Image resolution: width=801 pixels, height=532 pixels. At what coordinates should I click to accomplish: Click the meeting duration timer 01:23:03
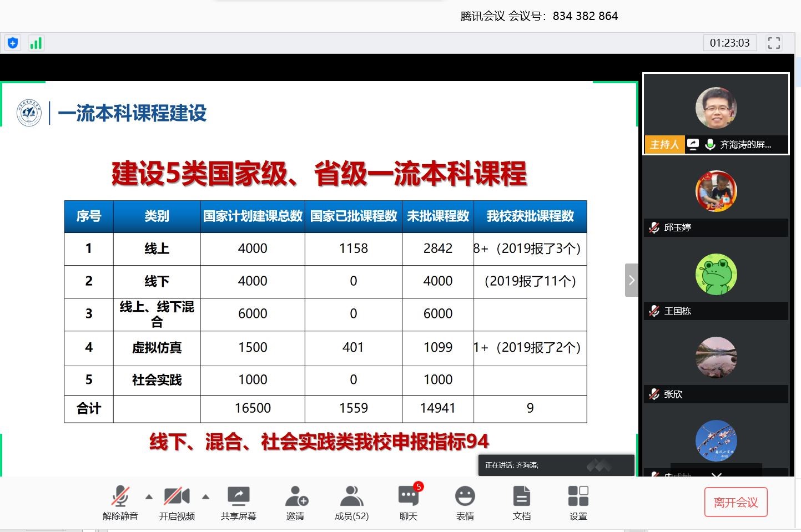coord(729,43)
